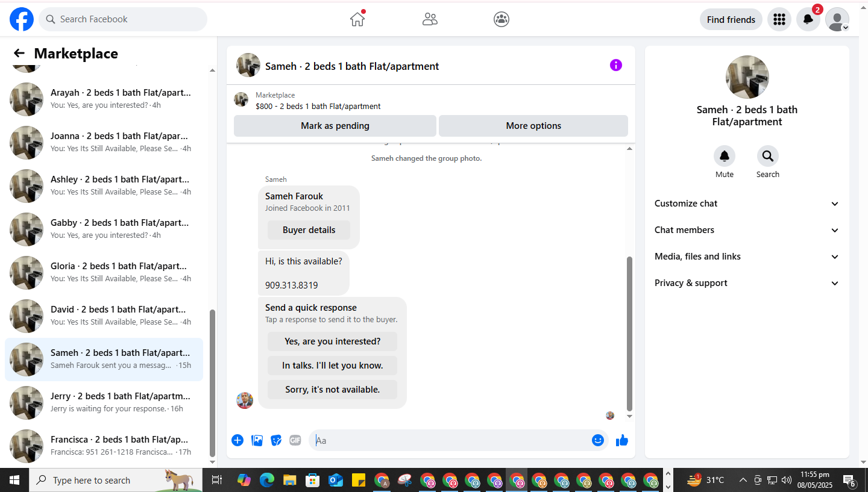The image size is (868, 492).
Task: Expand Chat members section
Action: [747, 230]
